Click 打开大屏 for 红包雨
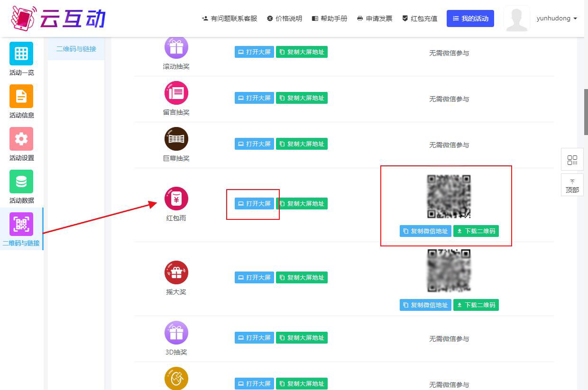Image resolution: width=588 pixels, height=390 pixels. (x=254, y=204)
